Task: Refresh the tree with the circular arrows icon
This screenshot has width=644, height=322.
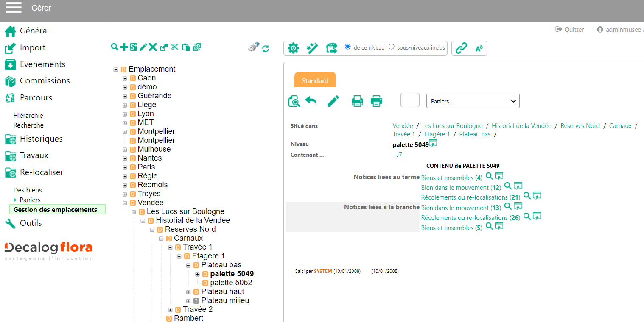Action: 266,49
